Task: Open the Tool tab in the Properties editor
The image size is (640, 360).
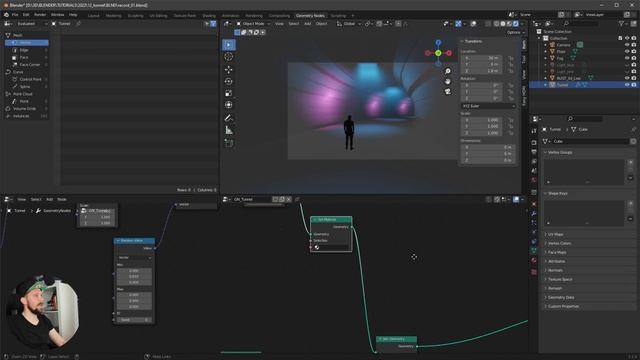Action: [534, 131]
